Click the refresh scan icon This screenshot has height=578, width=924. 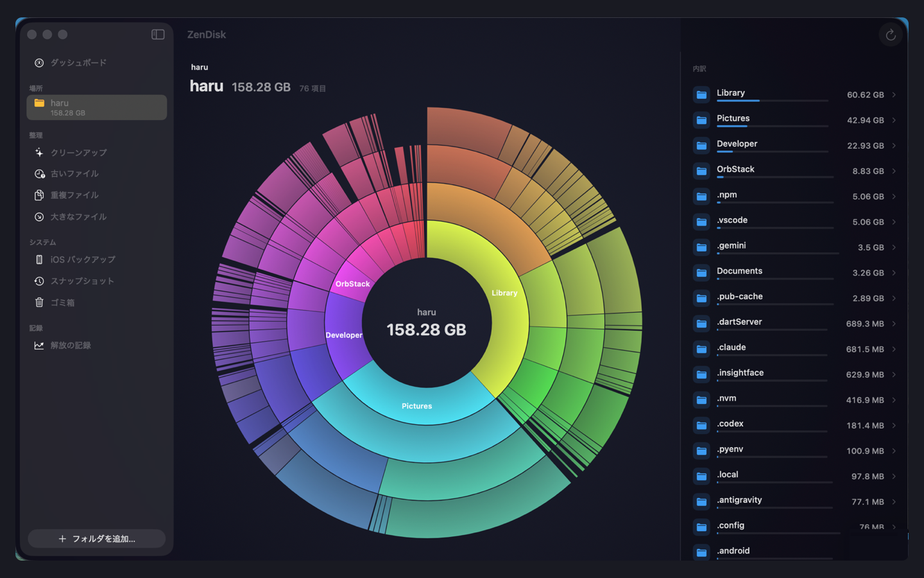tap(891, 35)
